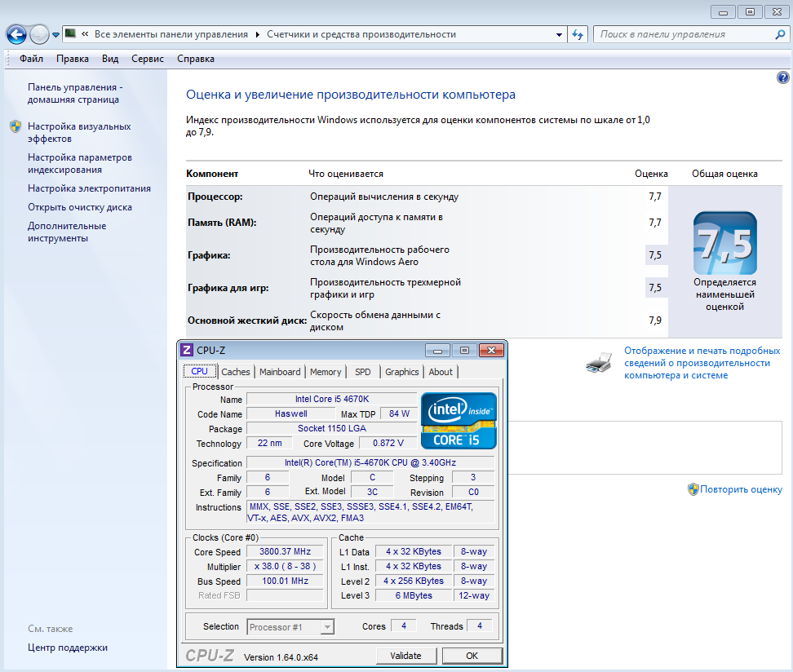Expand the address bar history dropdown
Screen dimensions: 793x672
pos(559,34)
